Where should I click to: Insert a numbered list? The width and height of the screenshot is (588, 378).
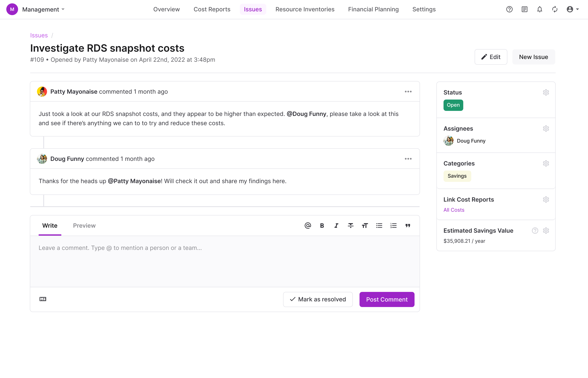pos(393,226)
